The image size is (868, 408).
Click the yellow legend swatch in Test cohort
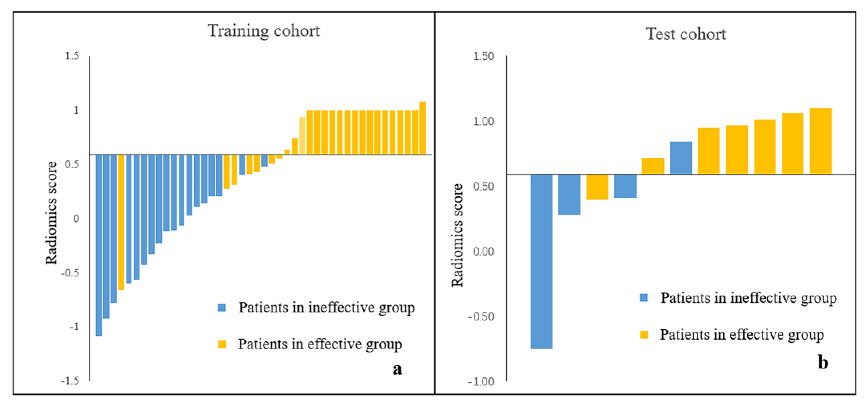[x=644, y=334]
